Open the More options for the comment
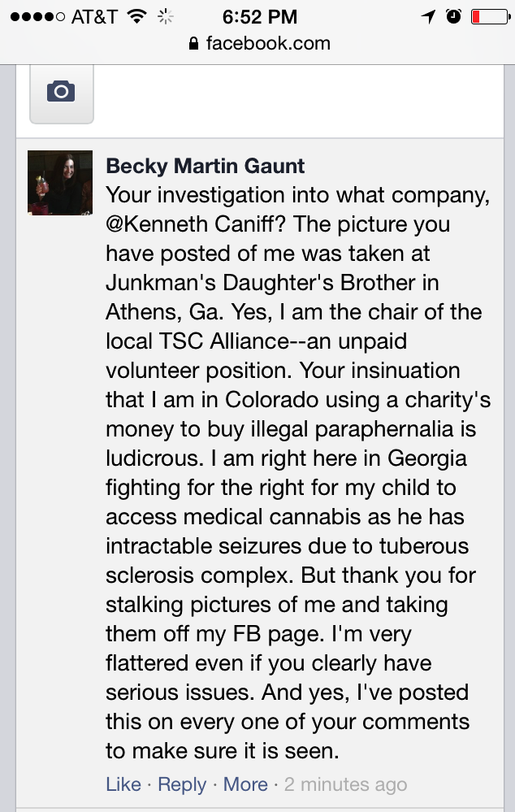The width and height of the screenshot is (515, 812). (245, 784)
